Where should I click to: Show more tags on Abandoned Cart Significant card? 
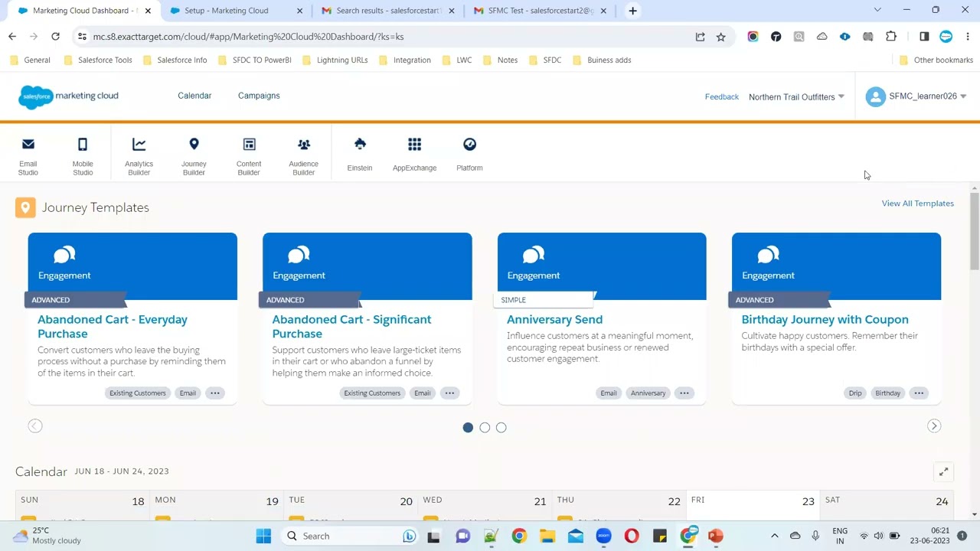coord(449,393)
